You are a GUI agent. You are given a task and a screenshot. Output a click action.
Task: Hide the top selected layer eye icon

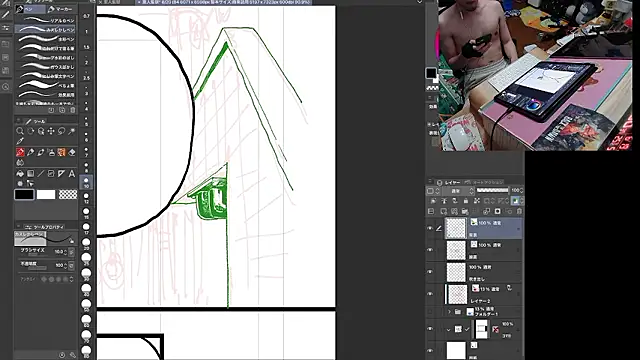(x=430, y=229)
